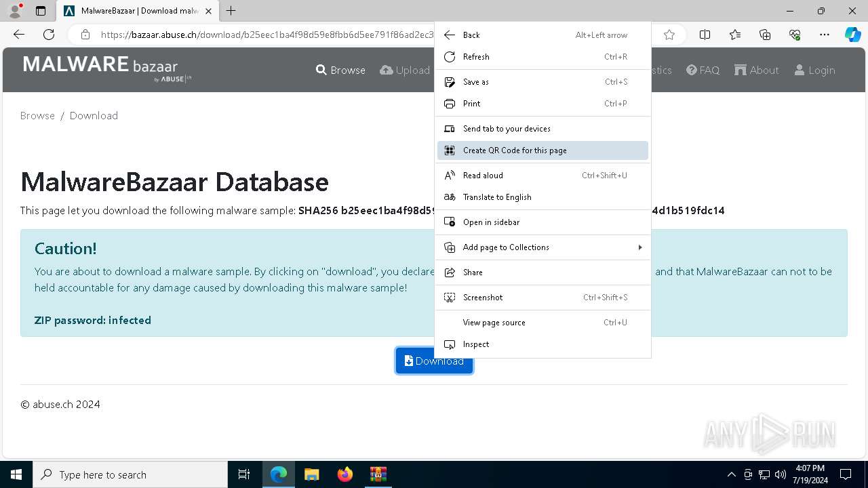Viewport: 868px width, 488px height.
Task: Click the Browse breadcrumb link
Action: 37,116
